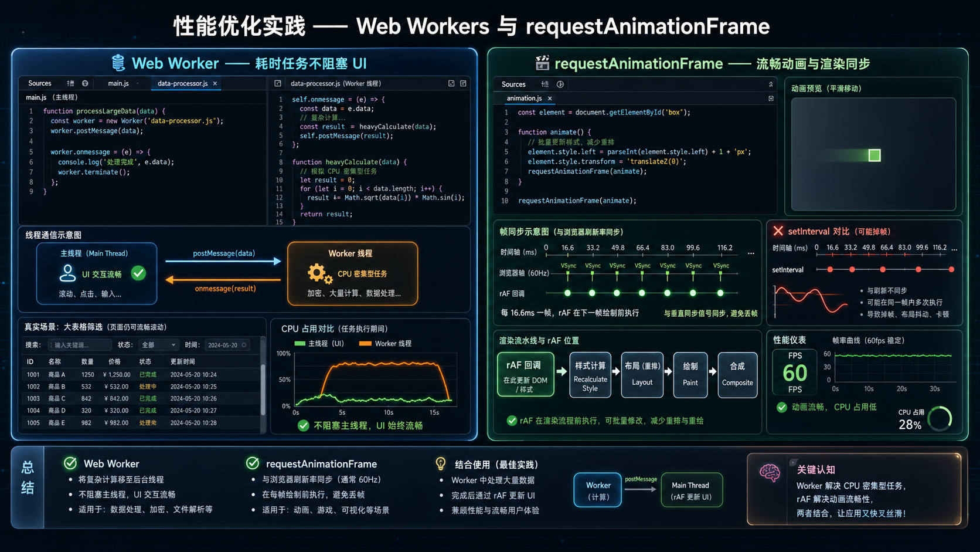Click the 更新时间 column header
Screen dimensions: 980x552
coord(183,361)
